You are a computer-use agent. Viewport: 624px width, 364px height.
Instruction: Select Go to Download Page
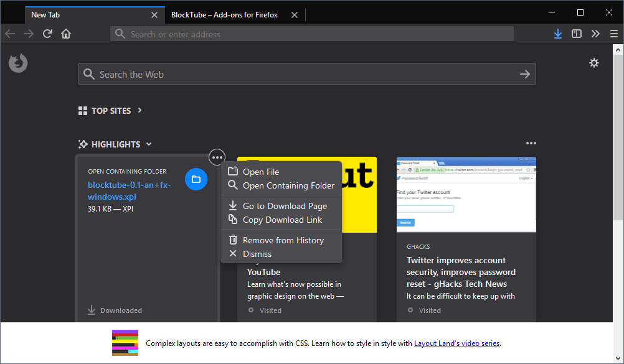tap(281, 206)
